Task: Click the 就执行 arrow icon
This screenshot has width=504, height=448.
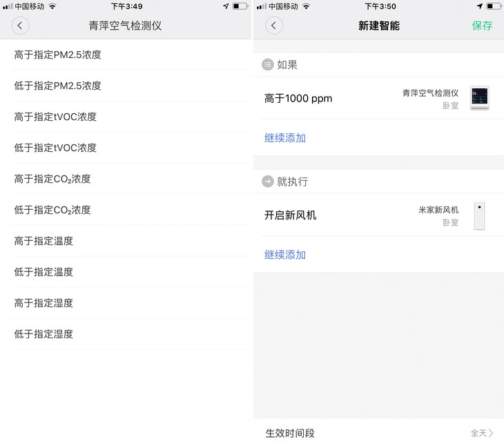Action: (267, 182)
